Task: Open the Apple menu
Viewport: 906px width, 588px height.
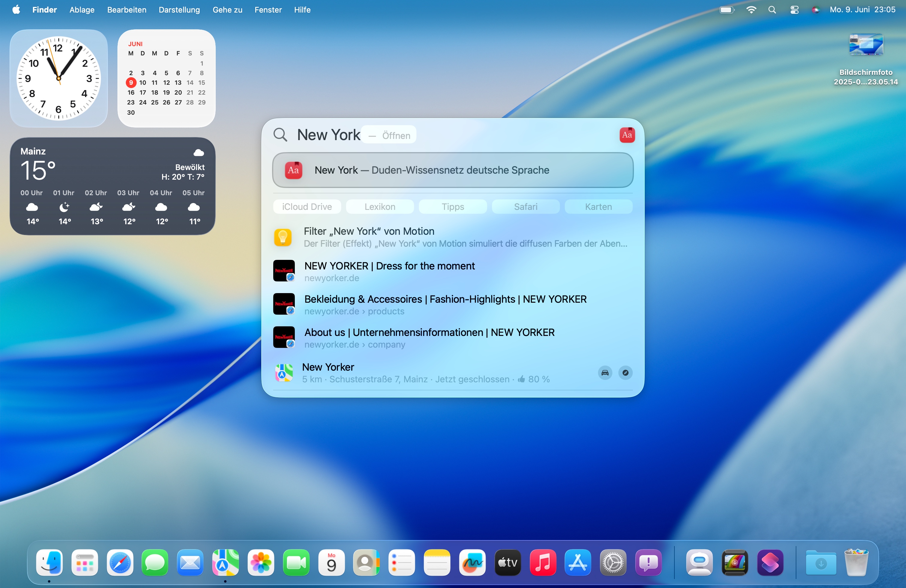Action: [16, 10]
